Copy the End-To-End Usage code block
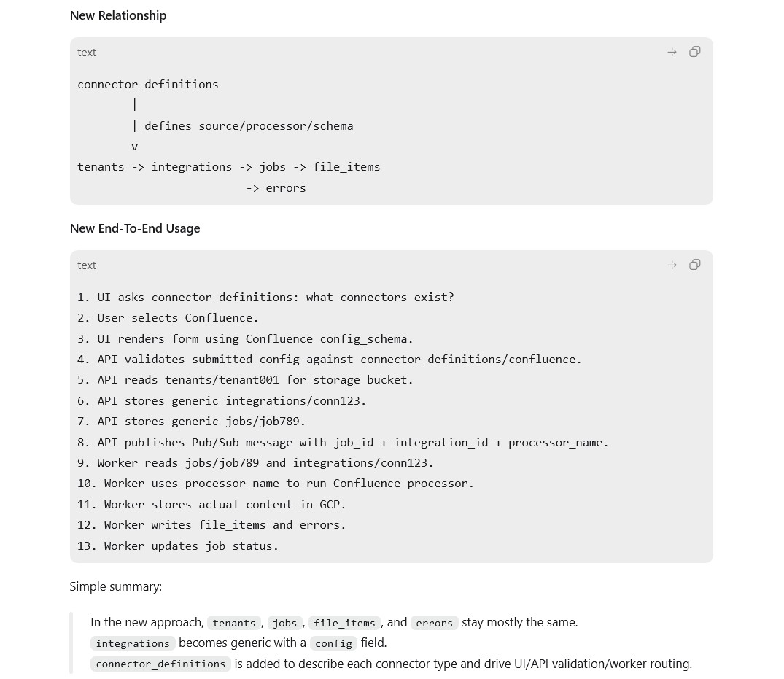 click(x=694, y=265)
